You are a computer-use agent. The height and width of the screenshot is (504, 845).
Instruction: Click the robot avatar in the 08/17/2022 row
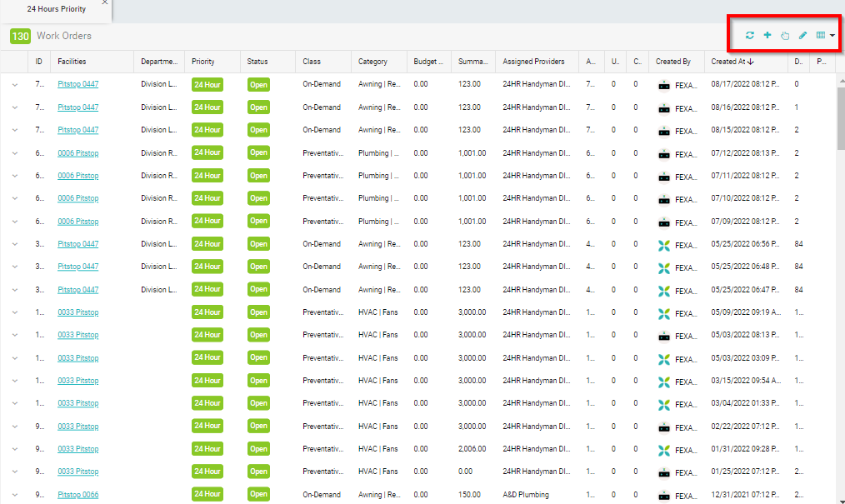pos(664,84)
